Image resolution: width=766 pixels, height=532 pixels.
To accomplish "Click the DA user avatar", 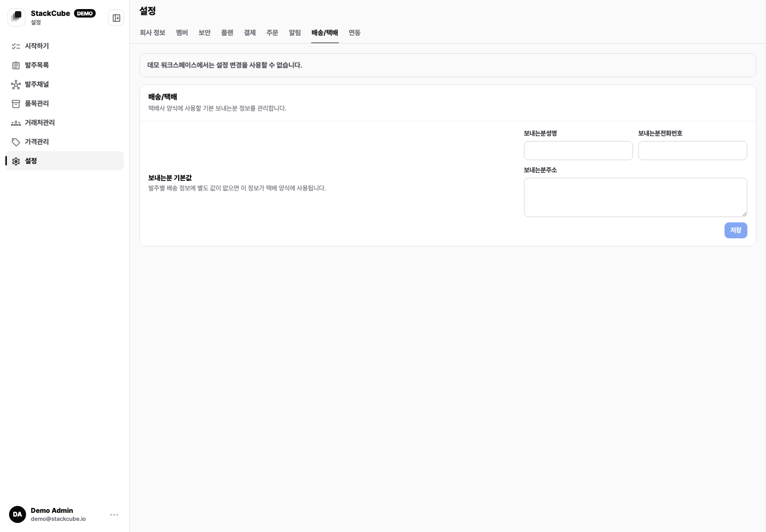I will tap(18, 514).
